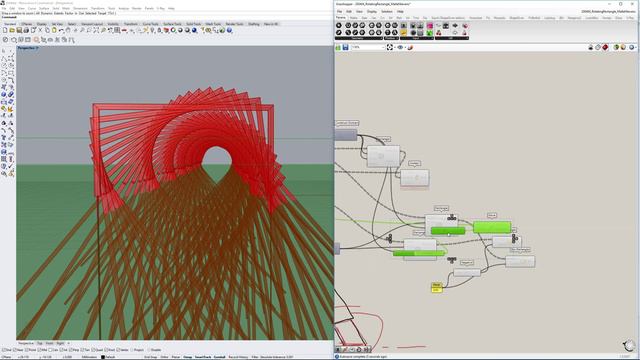Click Paste clipboard icon in Rhino toolbar

click(x=54, y=30)
